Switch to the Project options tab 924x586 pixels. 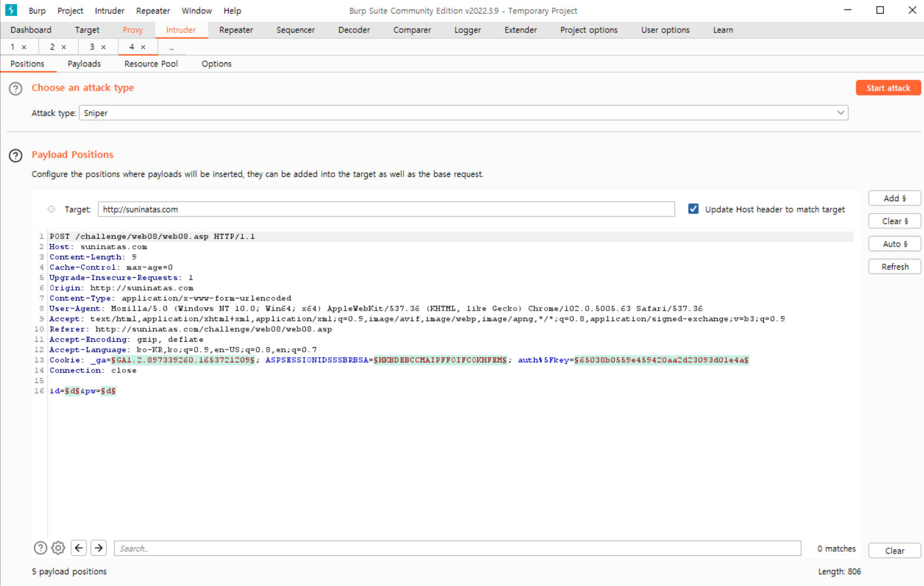pyautogui.click(x=589, y=30)
